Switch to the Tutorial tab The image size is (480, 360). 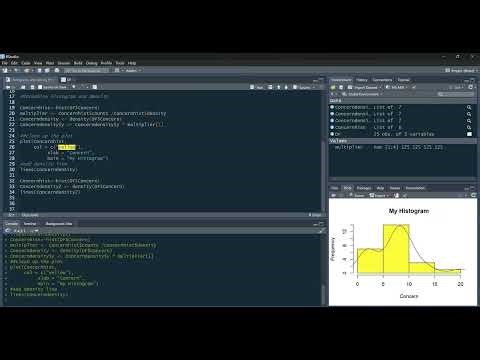point(403,80)
